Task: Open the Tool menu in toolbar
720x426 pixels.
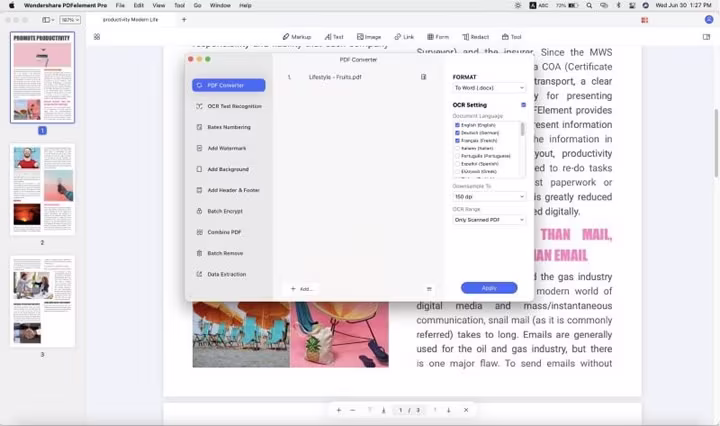Action: click(512, 37)
